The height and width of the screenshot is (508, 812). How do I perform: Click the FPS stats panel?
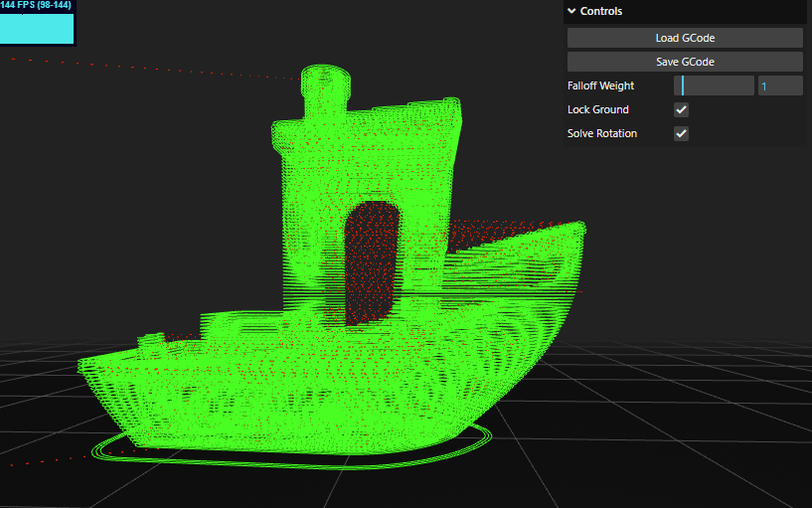38,23
